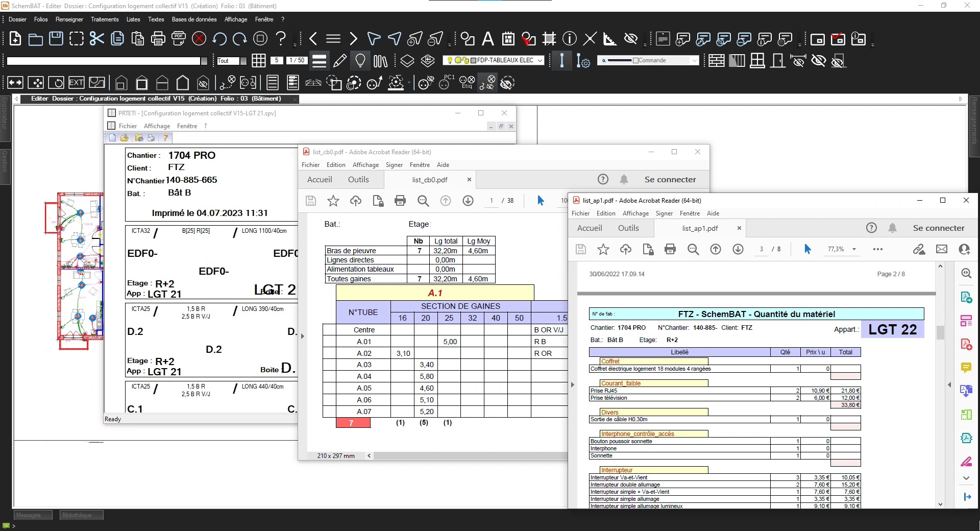The width and height of the screenshot is (980, 531).
Task: Select the text tool letter A
Action: tap(488, 39)
